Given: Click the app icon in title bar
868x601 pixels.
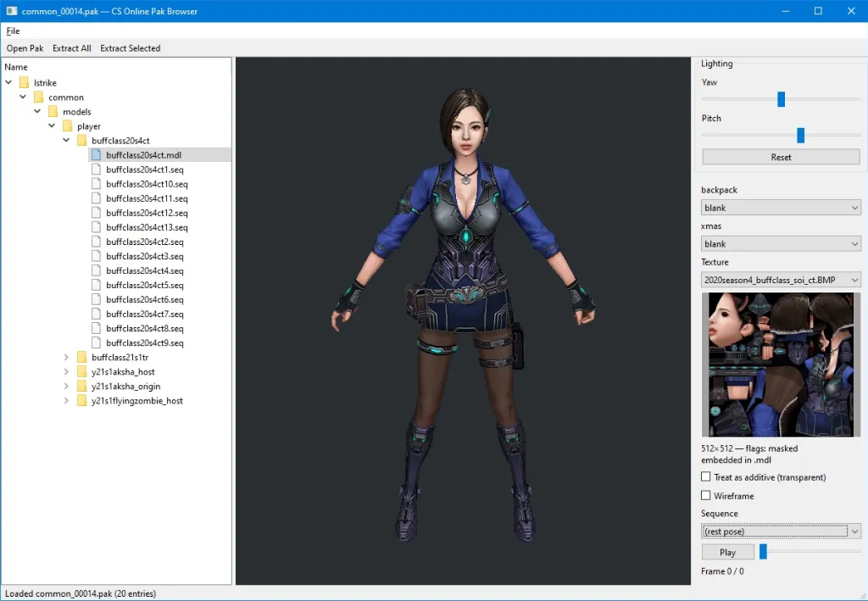Looking at the screenshot, I should [x=12, y=11].
